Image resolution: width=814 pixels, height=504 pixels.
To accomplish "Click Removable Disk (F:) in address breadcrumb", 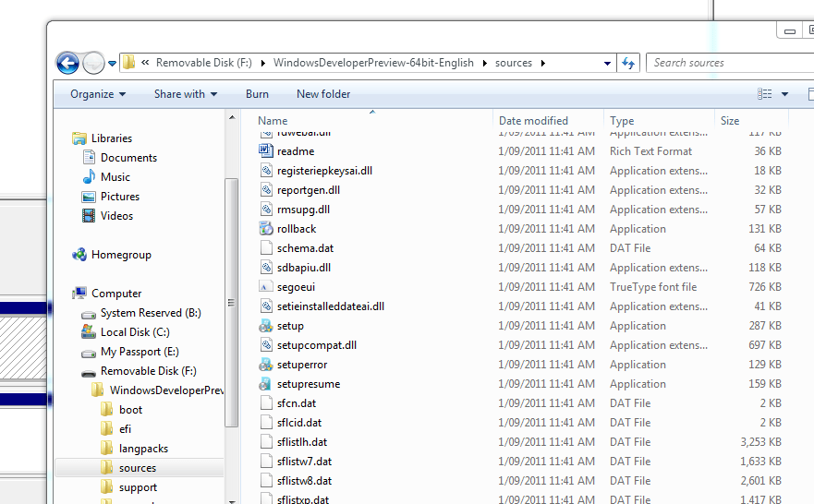I will point(203,63).
